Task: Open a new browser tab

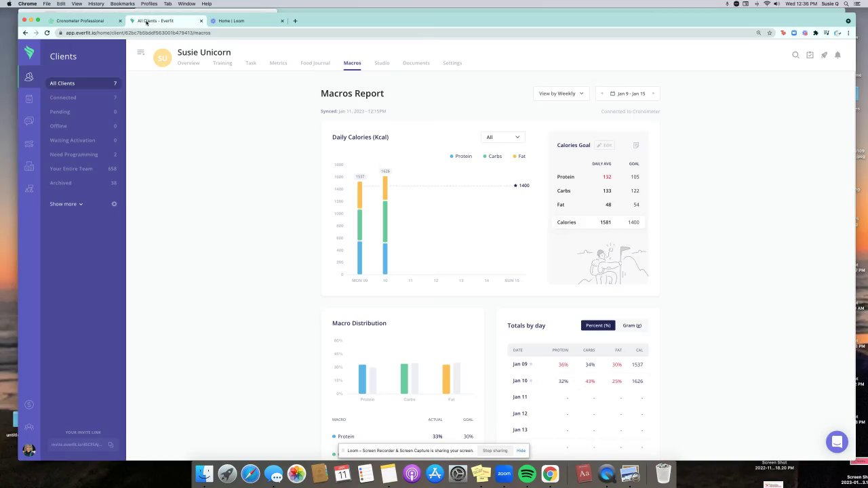Action: 295,21
